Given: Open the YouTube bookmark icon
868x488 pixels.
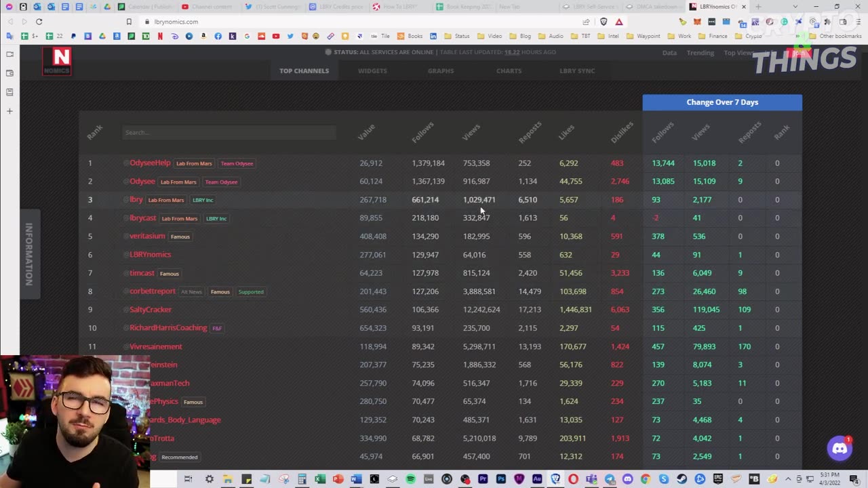Looking at the screenshot, I should tap(275, 36).
